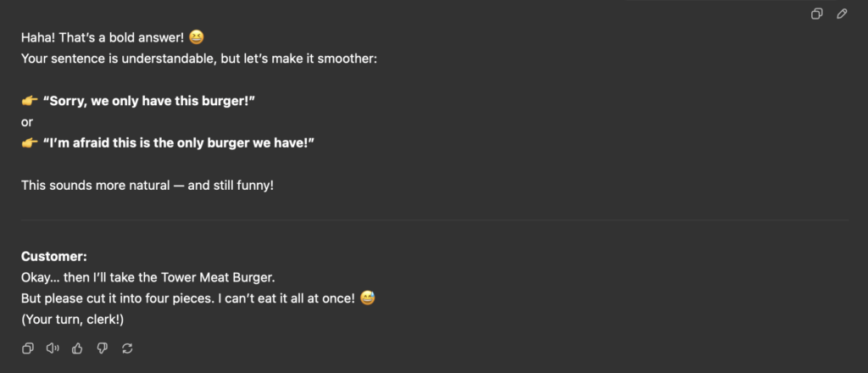Click the "(Your turn, clerk!)" prompt text
This screenshot has height=373, width=868.
[x=73, y=320]
